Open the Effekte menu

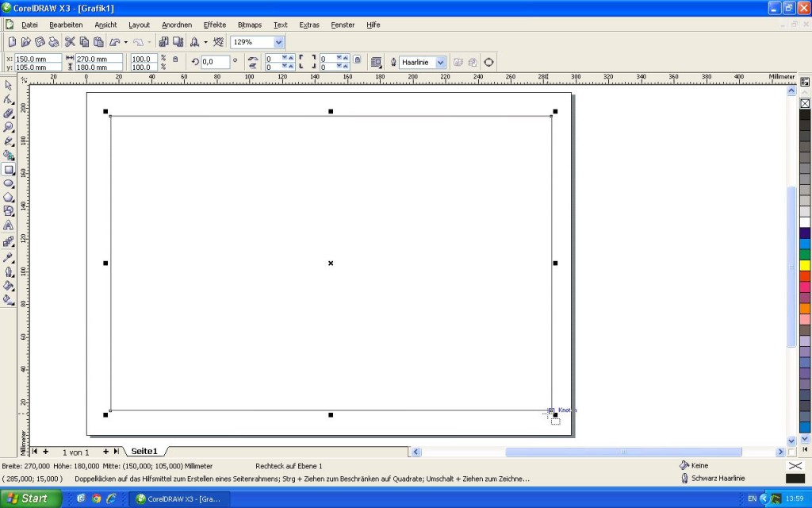click(x=214, y=25)
